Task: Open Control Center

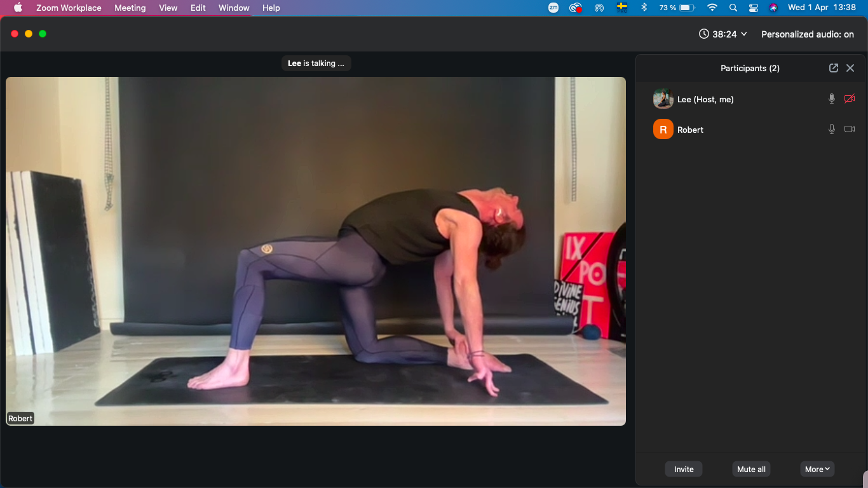Action: 754,8
